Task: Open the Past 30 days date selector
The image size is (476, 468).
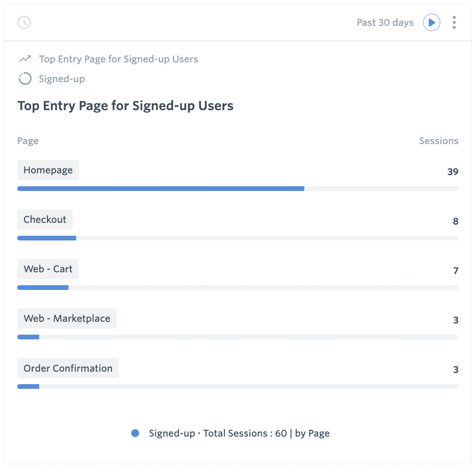Action: coord(385,22)
